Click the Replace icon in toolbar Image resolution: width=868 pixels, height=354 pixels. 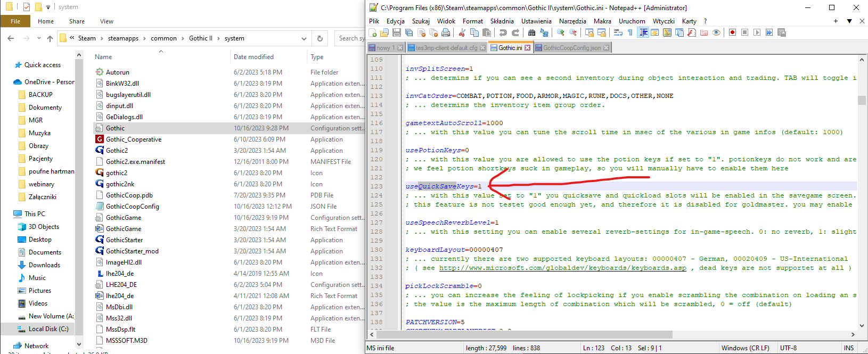click(x=544, y=32)
